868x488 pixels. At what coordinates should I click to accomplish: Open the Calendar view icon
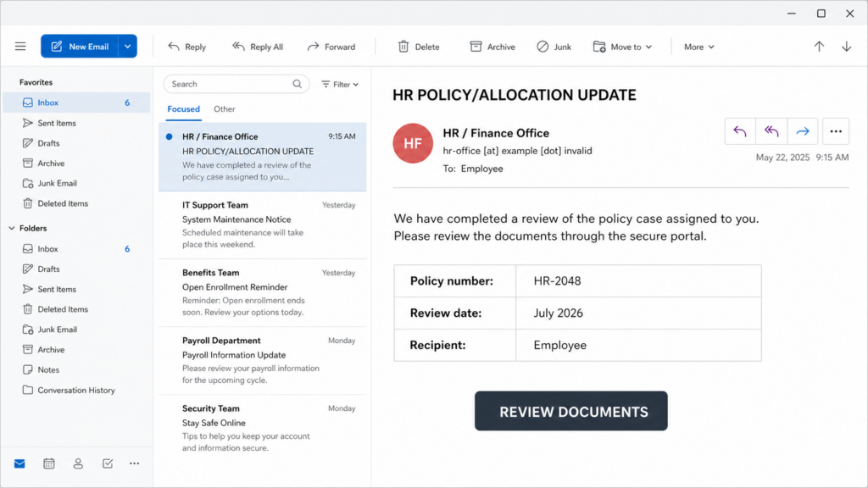pyautogui.click(x=48, y=463)
